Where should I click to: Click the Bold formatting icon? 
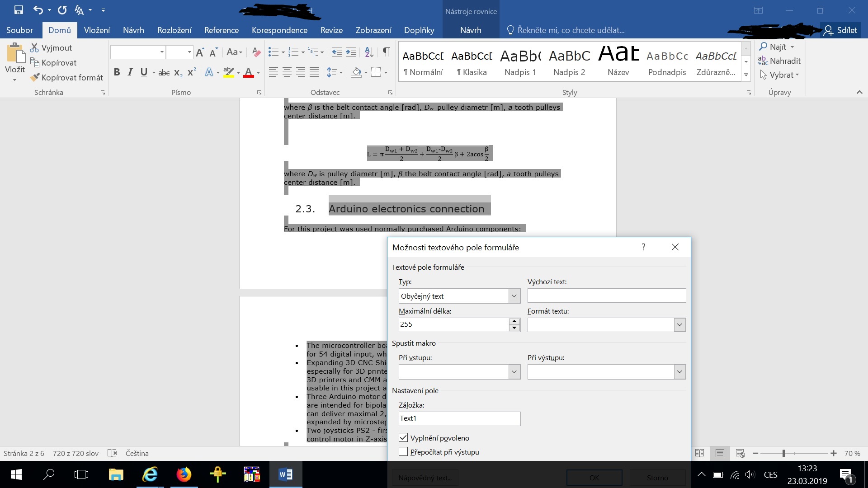[x=117, y=72]
